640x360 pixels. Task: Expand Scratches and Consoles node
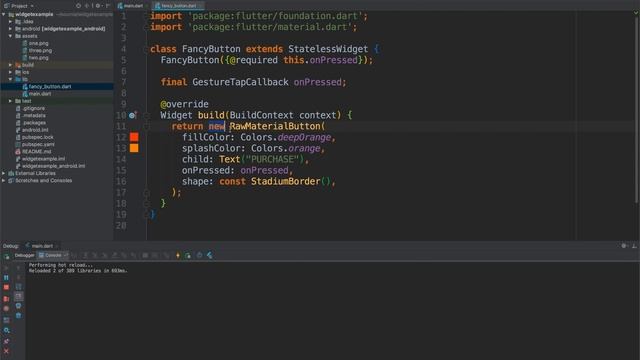point(4,180)
